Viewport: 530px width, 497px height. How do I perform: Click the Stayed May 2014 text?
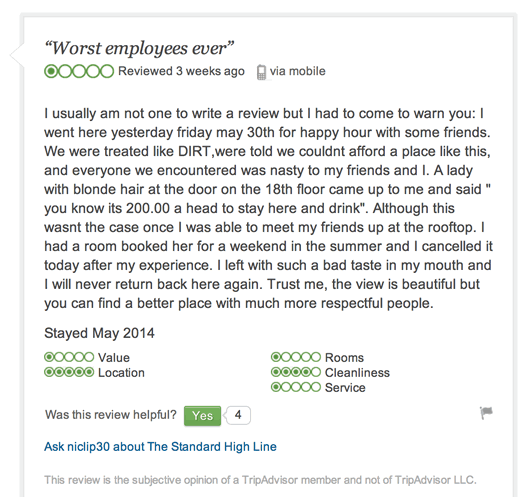[x=99, y=333]
